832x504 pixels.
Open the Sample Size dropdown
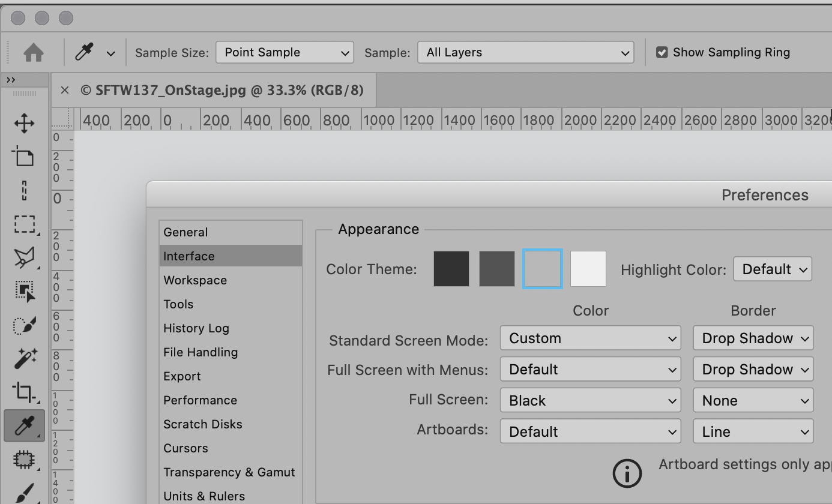(285, 52)
